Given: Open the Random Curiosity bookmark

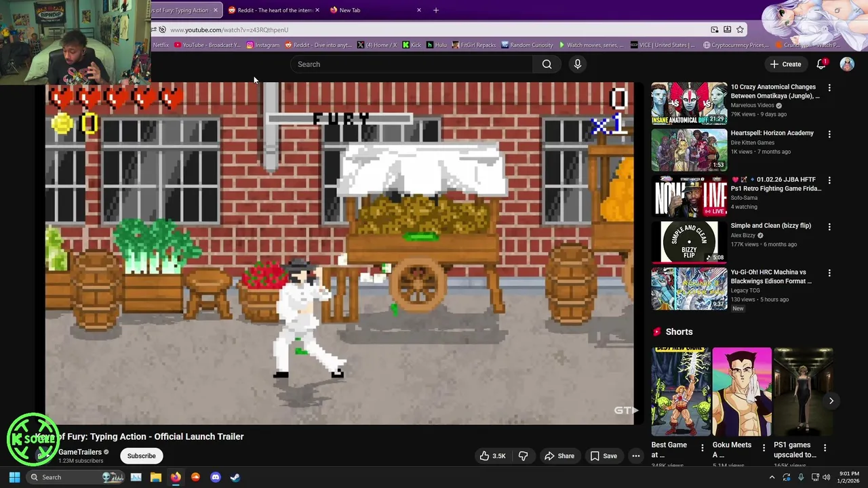Looking at the screenshot, I should (527, 45).
